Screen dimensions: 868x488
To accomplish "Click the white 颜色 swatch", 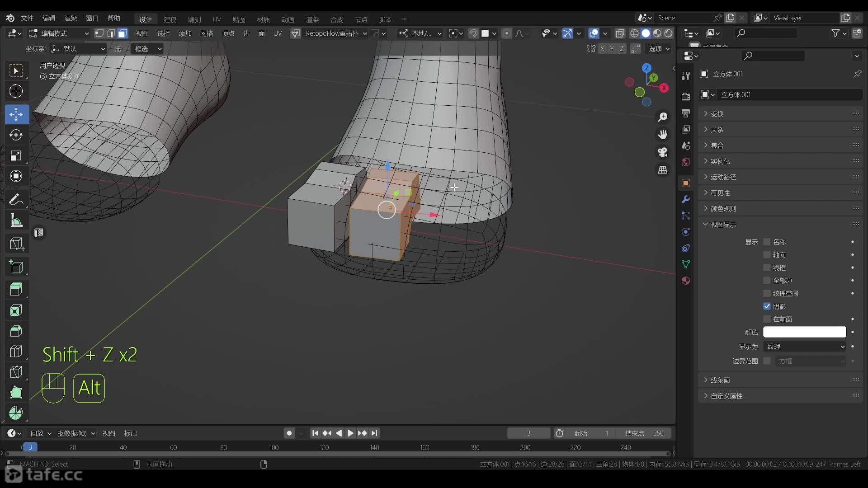I will (x=805, y=332).
